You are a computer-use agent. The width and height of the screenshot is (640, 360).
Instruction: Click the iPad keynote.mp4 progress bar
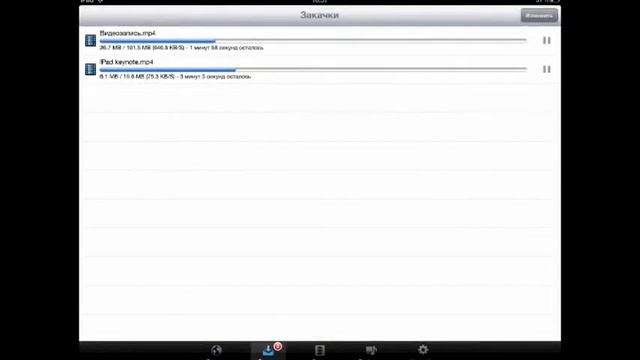313,70
